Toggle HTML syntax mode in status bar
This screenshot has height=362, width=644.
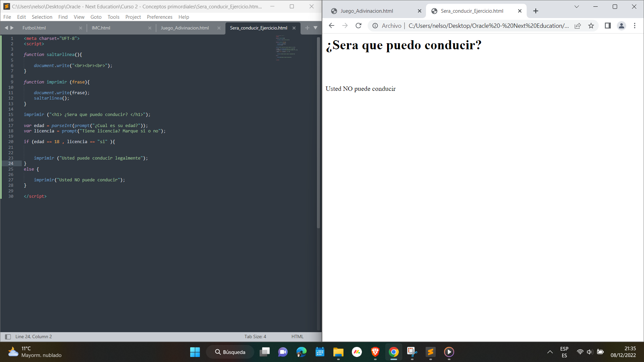click(x=297, y=337)
